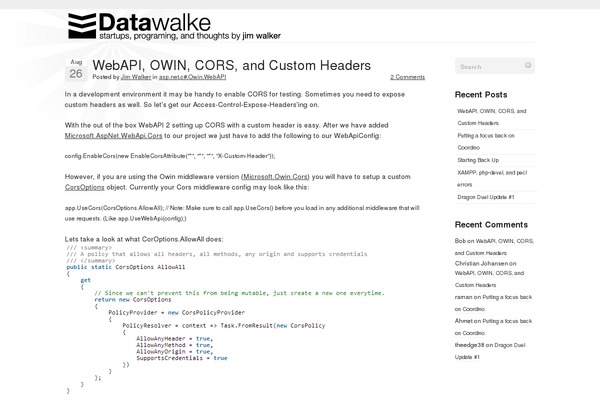The image size is (600, 400).
Task: Open commenter Bob's link
Action: pyautogui.click(x=460, y=241)
